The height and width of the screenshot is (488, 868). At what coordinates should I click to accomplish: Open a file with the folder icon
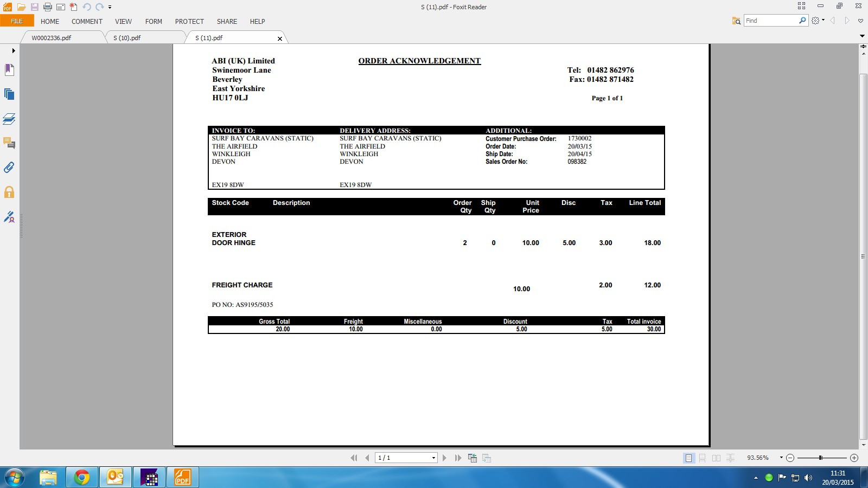21,7
